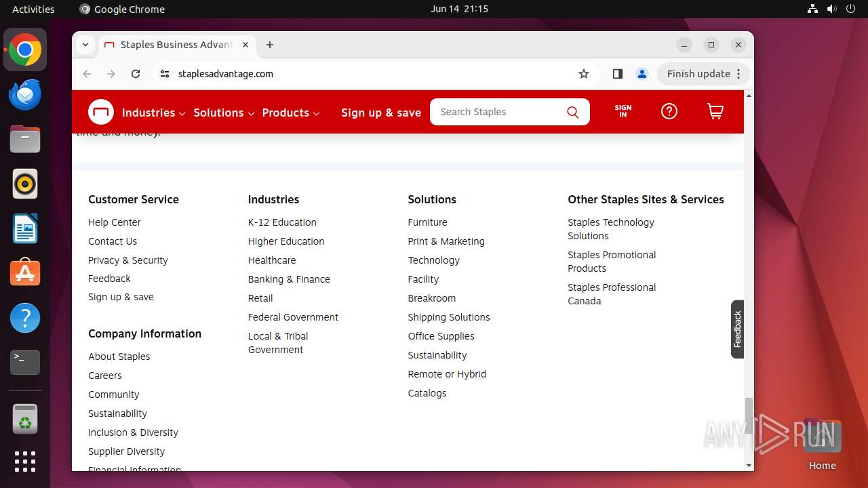Open Help Center link
The width and height of the screenshot is (868, 488).
click(x=115, y=222)
